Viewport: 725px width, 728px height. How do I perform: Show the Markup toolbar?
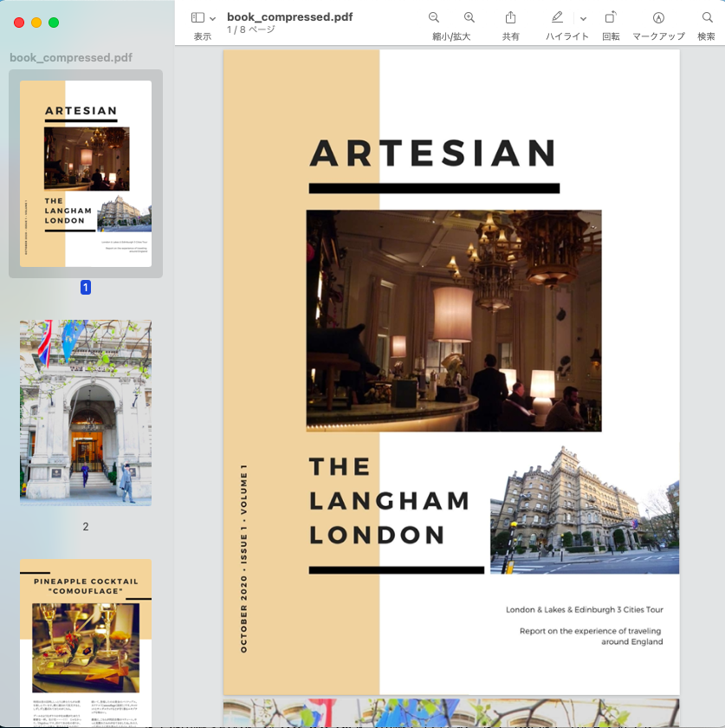658,17
